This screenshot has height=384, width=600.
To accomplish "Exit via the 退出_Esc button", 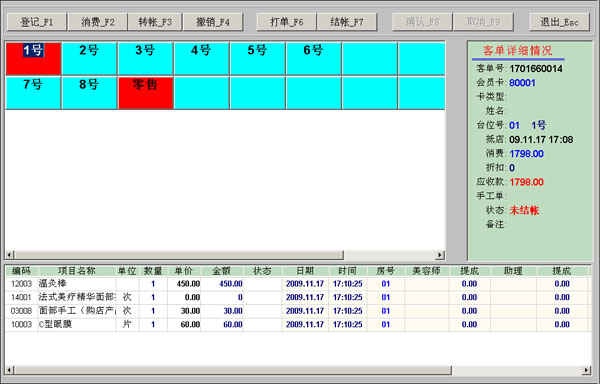I will click(x=559, y=22).
